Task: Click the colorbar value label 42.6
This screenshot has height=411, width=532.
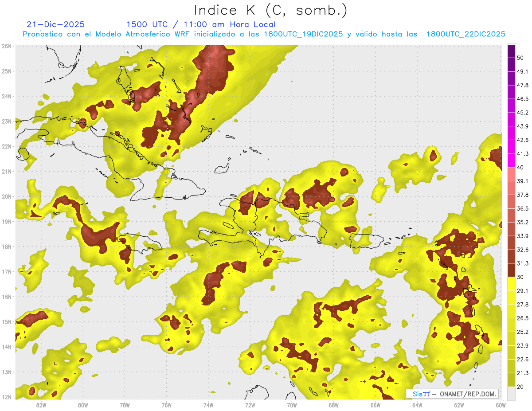Action: click(523, 140)
